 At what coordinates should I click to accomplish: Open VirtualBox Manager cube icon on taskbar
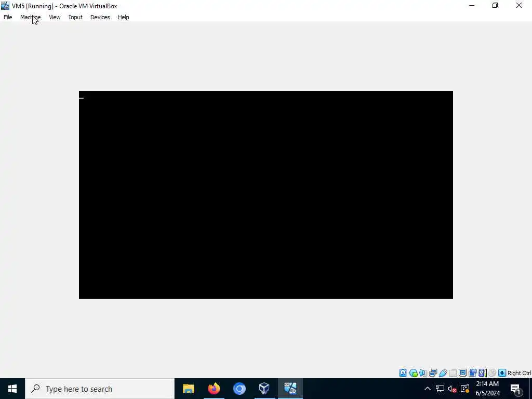click(264, 389)
